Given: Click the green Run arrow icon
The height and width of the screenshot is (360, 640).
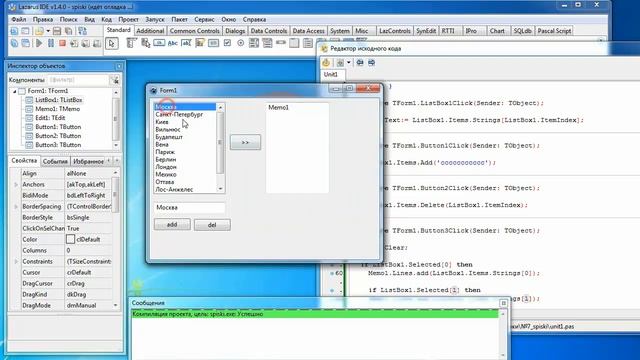Looking at the screenshot, I should [39, 43].
